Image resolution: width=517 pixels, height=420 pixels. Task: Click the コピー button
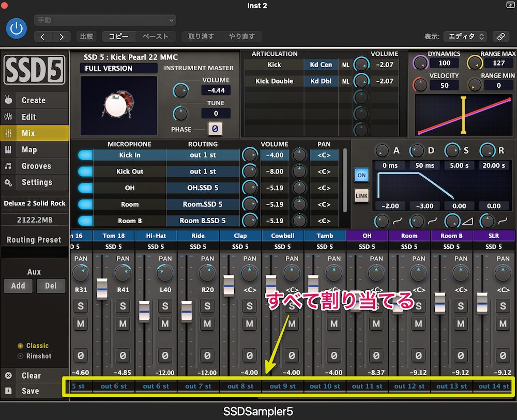pos(119,37)
